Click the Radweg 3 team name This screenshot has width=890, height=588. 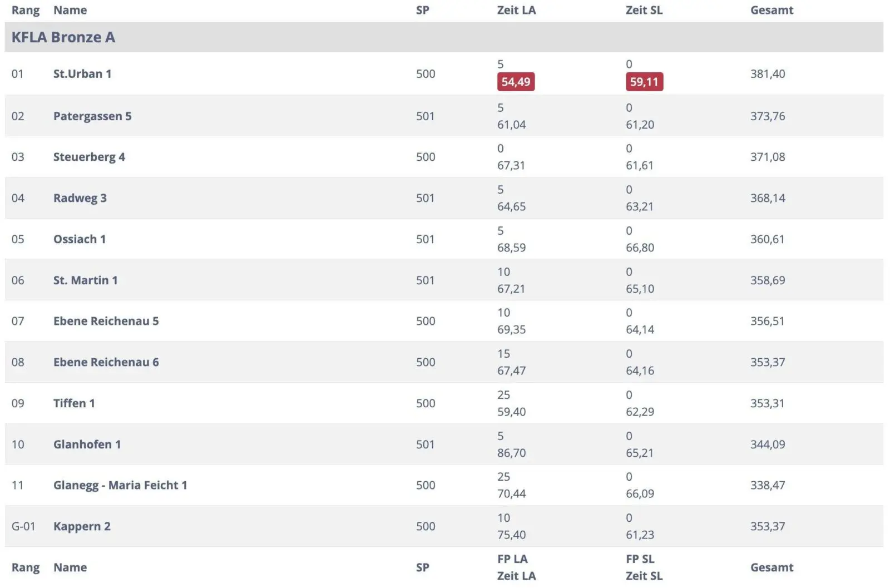coord(80,198)
